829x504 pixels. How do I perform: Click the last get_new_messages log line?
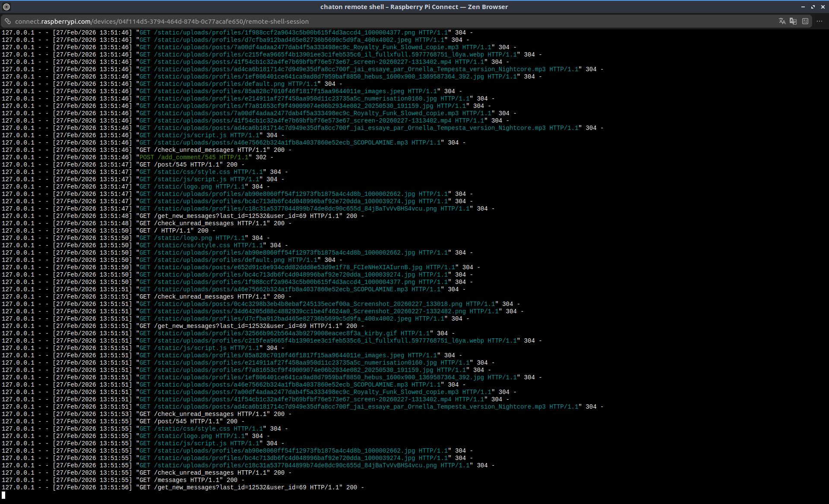point(250,488)
